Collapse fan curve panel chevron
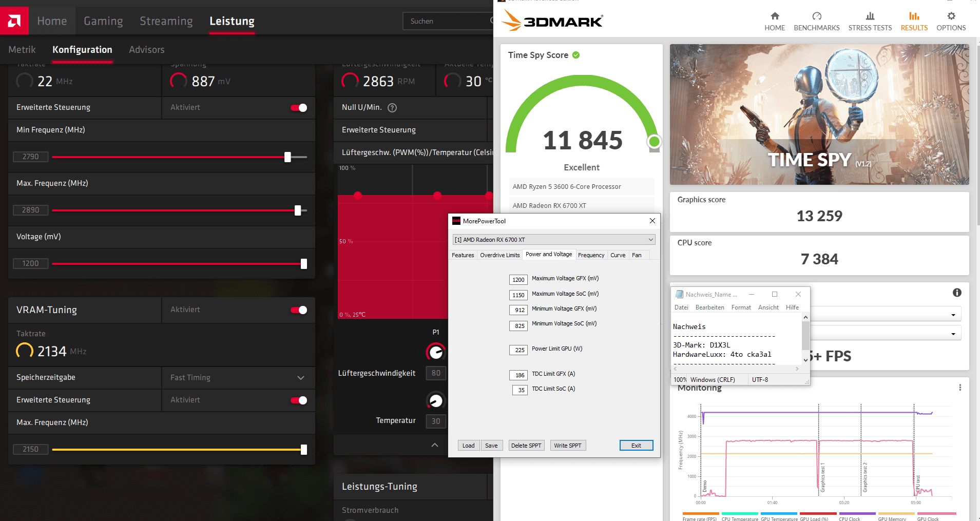Screen dimensions: 980x521 [x=435, y=445]
